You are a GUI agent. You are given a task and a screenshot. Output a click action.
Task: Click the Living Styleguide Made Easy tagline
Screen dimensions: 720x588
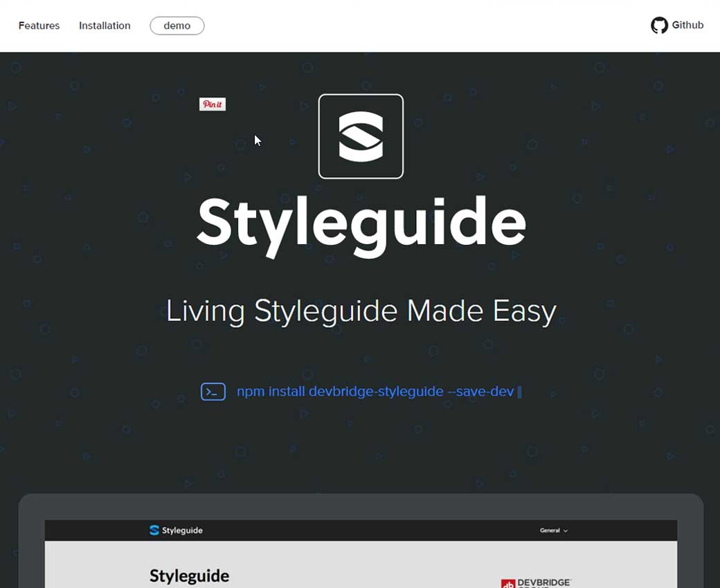tap(361, 311)
